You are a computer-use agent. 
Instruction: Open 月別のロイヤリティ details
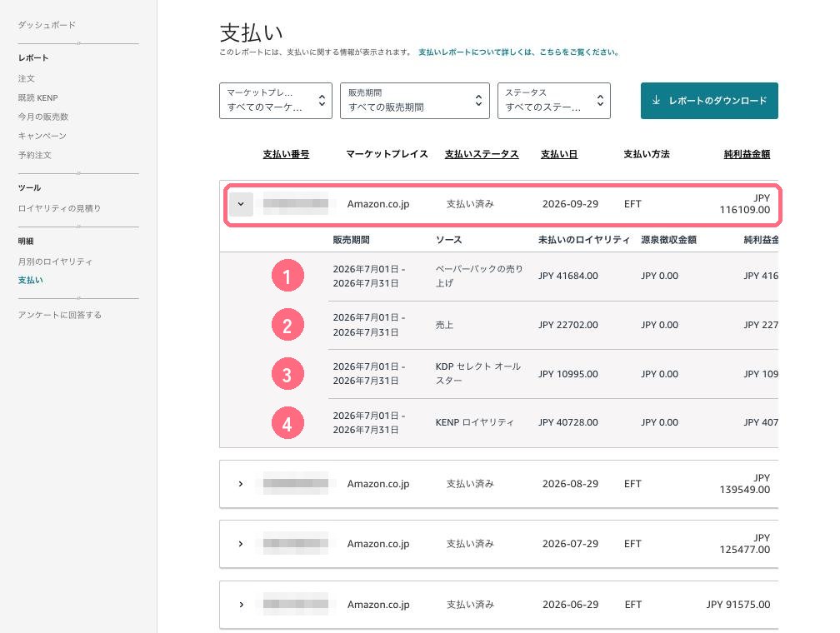pos(55,262)
